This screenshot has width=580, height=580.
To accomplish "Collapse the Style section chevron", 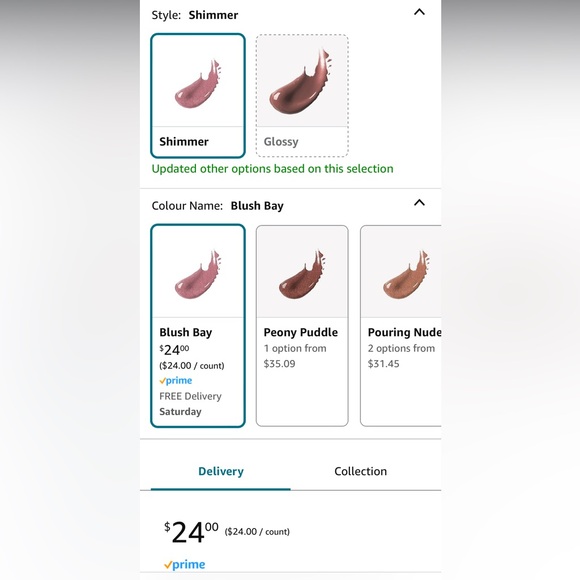I will tap(419, 12).
